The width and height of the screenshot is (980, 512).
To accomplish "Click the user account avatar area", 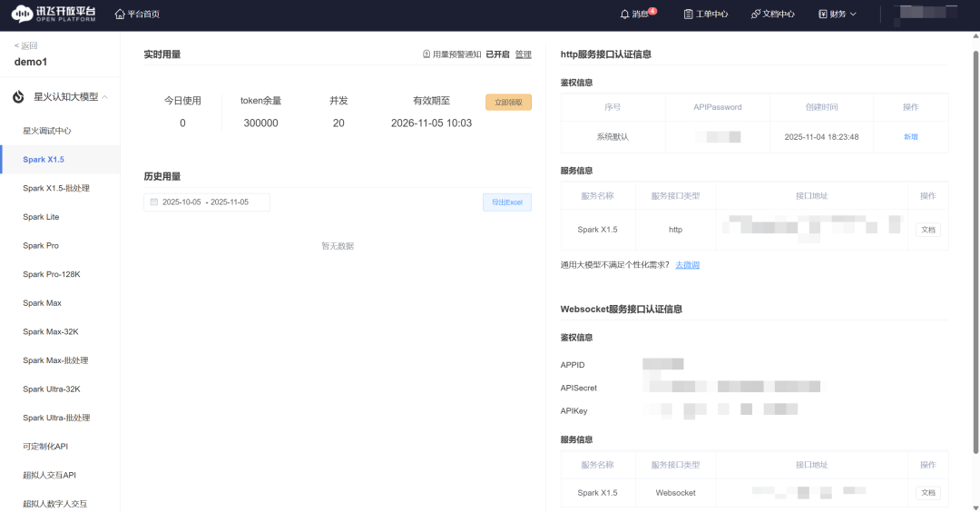I will point(926,14).
